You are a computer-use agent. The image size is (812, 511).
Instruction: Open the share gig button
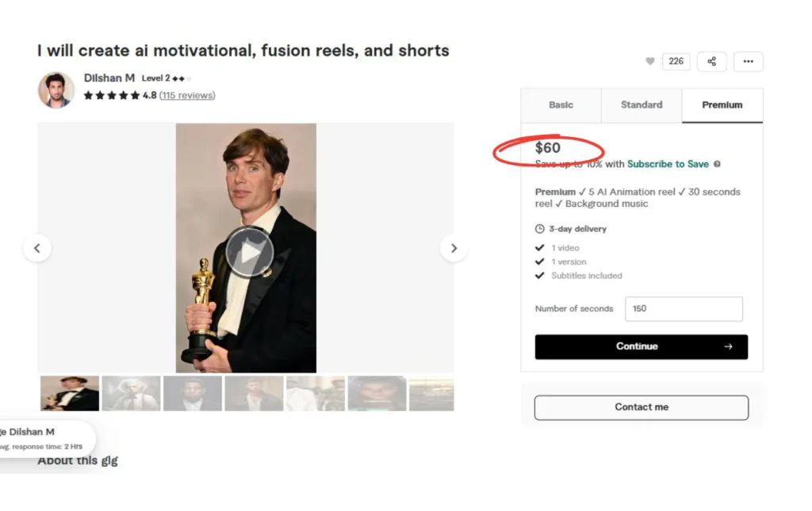point(711,62)
